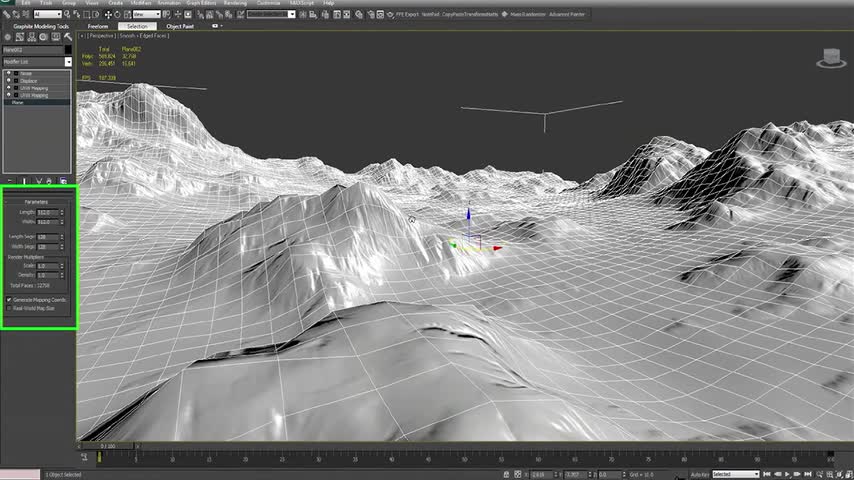Image resolution: width=854 pixels, height=480 pixels.
Task: Click the object color swatch beside Plane002
Action: pos(68,49)
